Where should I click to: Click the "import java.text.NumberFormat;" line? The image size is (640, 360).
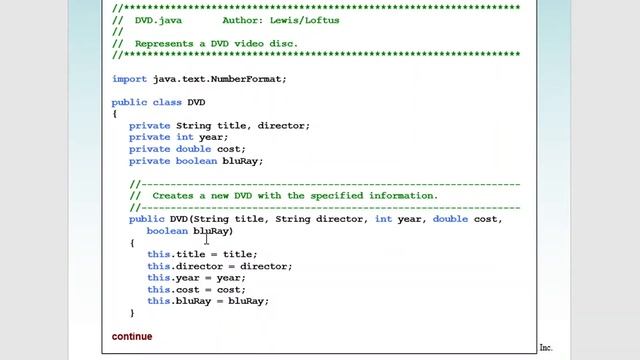point(199,79)
